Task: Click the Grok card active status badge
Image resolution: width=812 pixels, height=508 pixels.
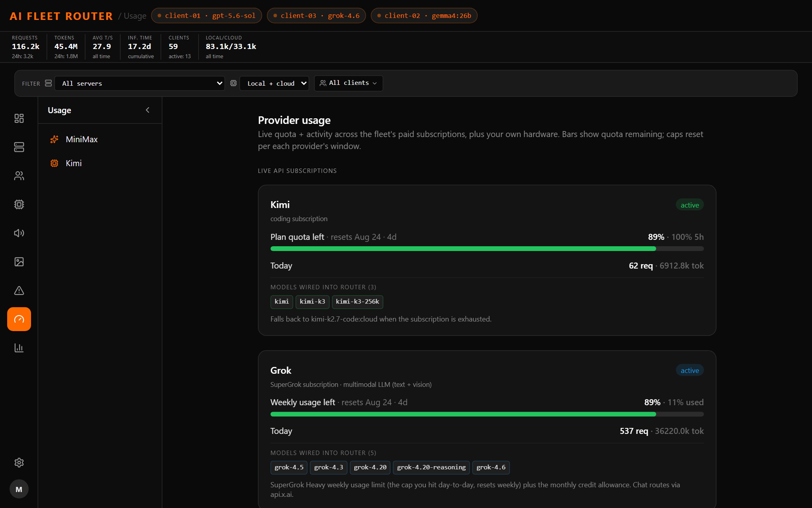Action: tap(690, 371)
